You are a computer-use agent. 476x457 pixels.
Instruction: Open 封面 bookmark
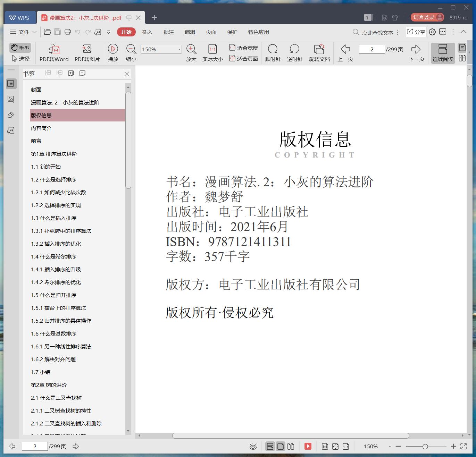pos(36,90)
